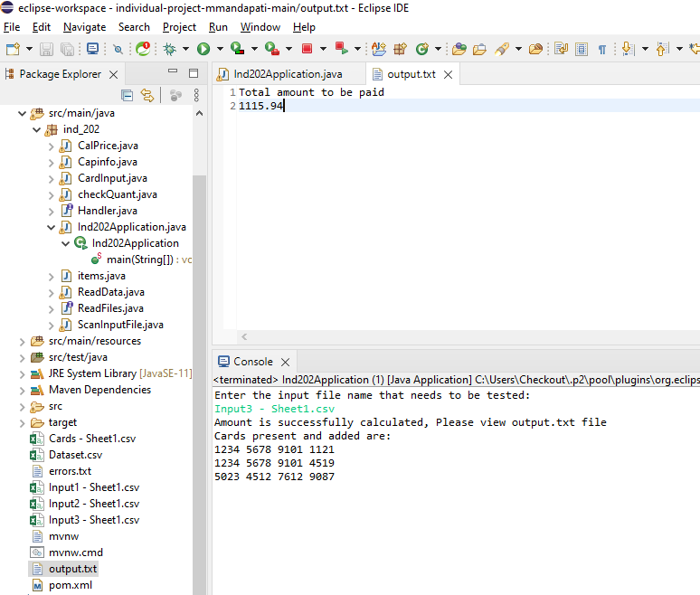Expand the src/main/resources folder

tap(22, 342)
